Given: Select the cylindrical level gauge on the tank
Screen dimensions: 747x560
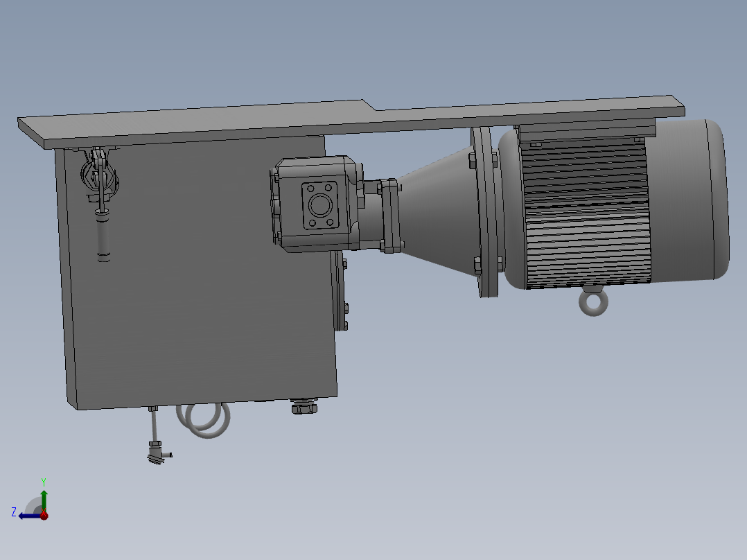Looking at the screenshot, I should tap(103, 235).
